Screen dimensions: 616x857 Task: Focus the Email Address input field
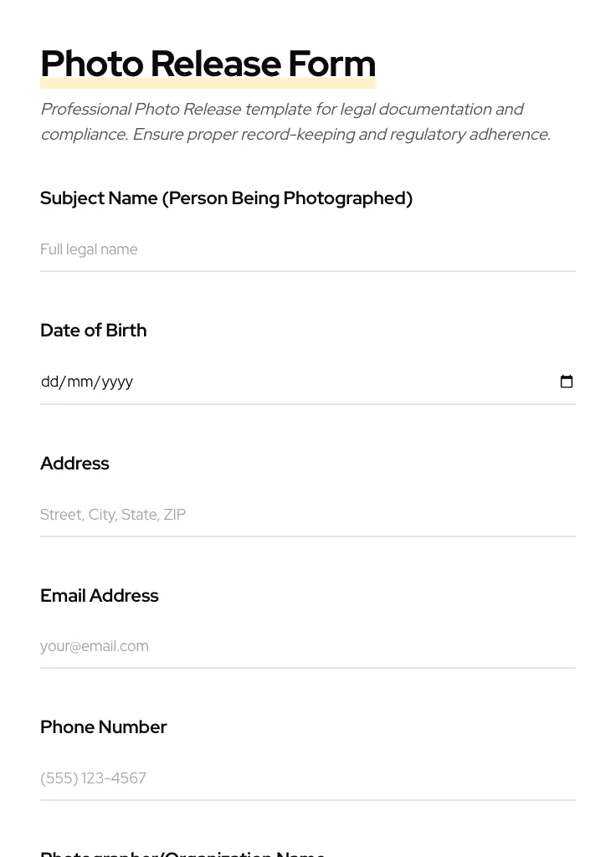point(307,646)
